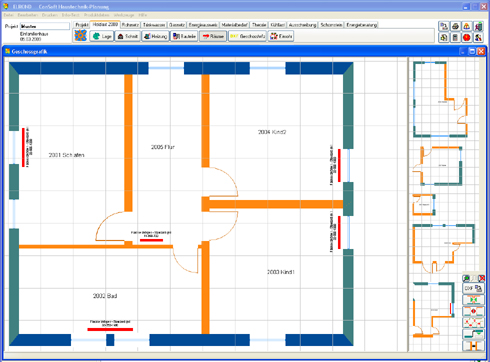
Task: Click the '2004 Kind2' room label
Action: (x=272, y=132)
